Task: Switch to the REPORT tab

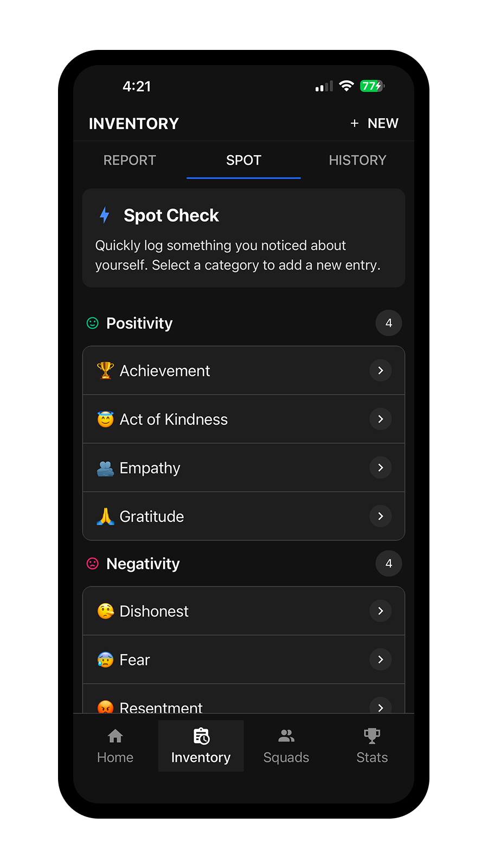Action: pyautogui.click(x=129, y=160)
